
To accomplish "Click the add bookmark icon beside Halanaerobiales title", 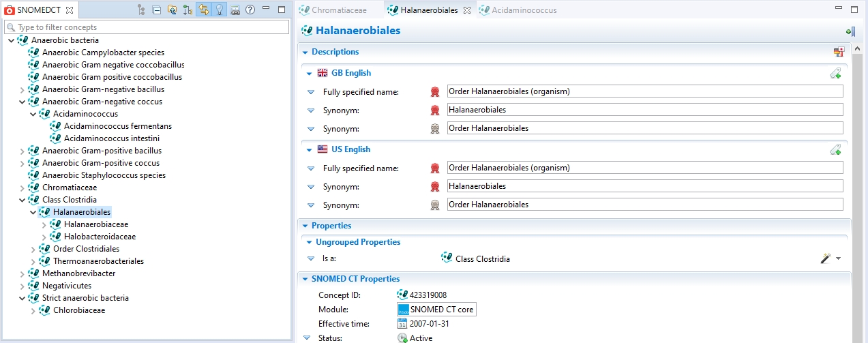I will tap(850, 31).
